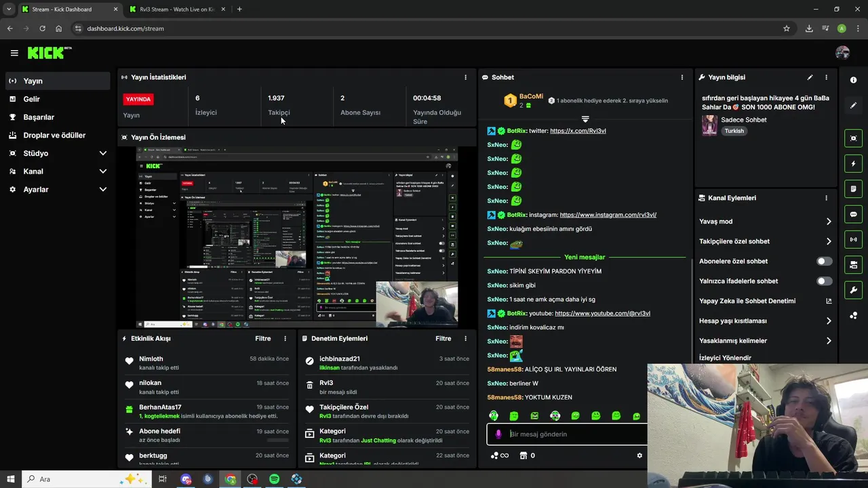
Task: Click İzleyici Yönlendir option
Action: click(725, 358)
